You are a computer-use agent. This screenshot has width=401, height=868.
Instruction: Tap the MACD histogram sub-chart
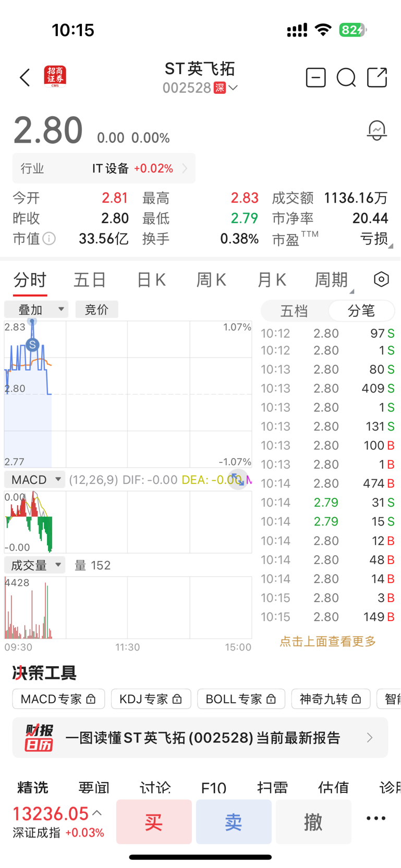coord(128,522)
